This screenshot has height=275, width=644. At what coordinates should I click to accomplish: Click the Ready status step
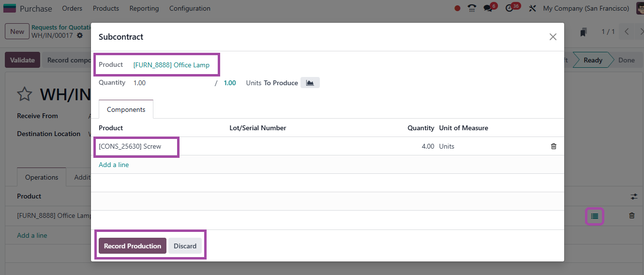point(593,60)
